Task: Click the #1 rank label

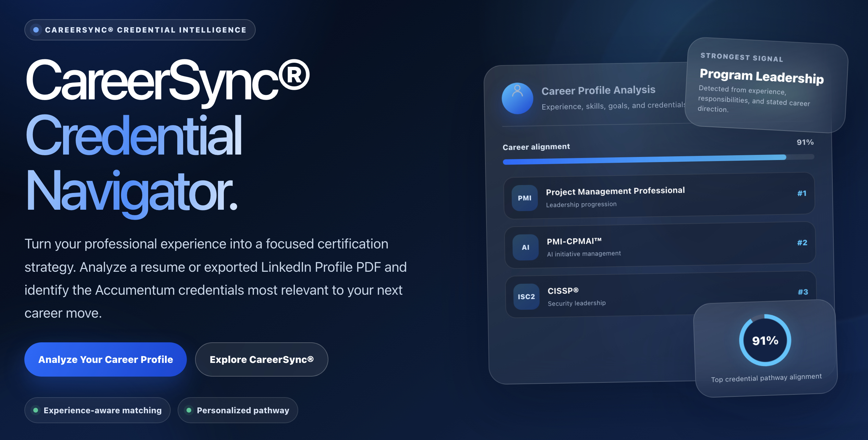Action: [802, 193]
